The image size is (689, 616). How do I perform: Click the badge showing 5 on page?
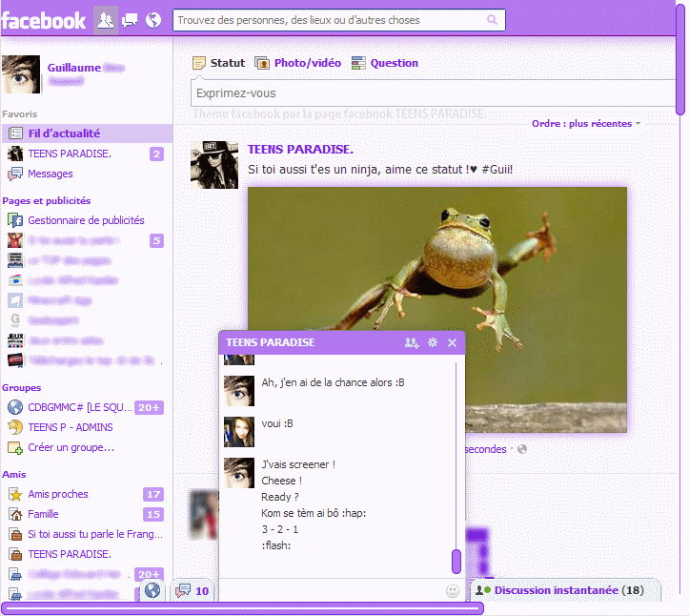click(x=156, y=240)
